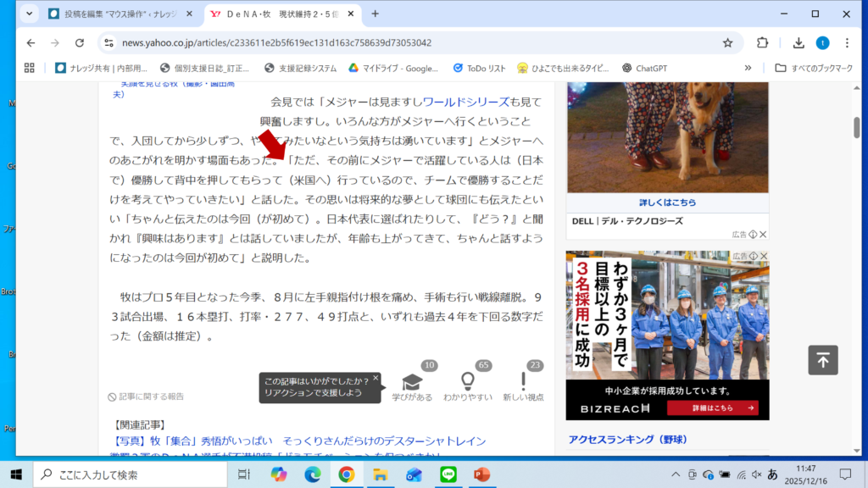Click the 学びがある graduation cap reaction
Viewport: 868px width, 488px height.
[412, 382]
